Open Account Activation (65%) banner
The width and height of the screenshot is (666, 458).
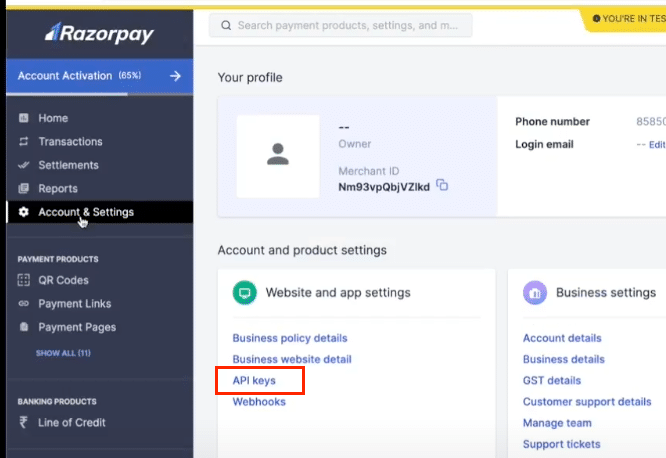coord(100,76)
